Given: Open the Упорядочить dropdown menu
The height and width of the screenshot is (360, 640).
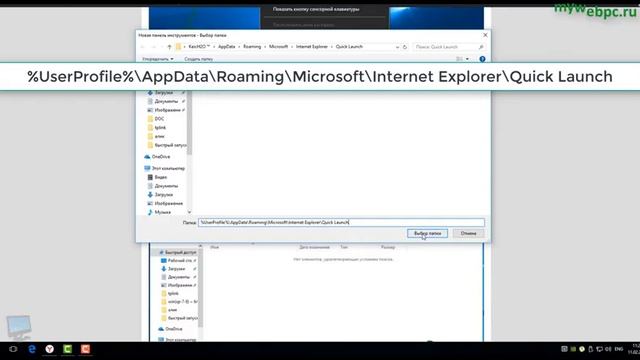Looking at the screenshot, I should tap(158, 59).
